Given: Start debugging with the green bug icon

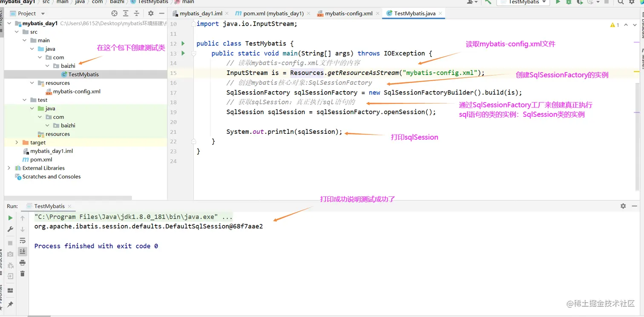Looking at the screenshot, I should point(569,2).
